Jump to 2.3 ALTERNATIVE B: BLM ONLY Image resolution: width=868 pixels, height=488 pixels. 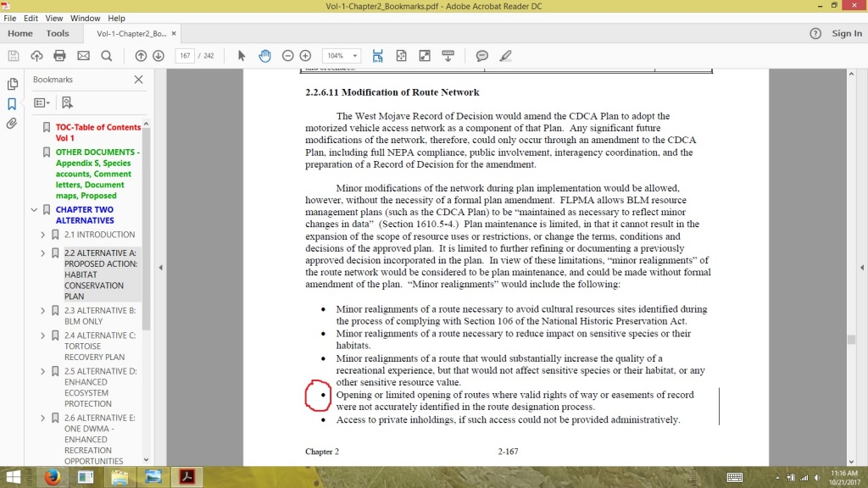coord(100,316)
